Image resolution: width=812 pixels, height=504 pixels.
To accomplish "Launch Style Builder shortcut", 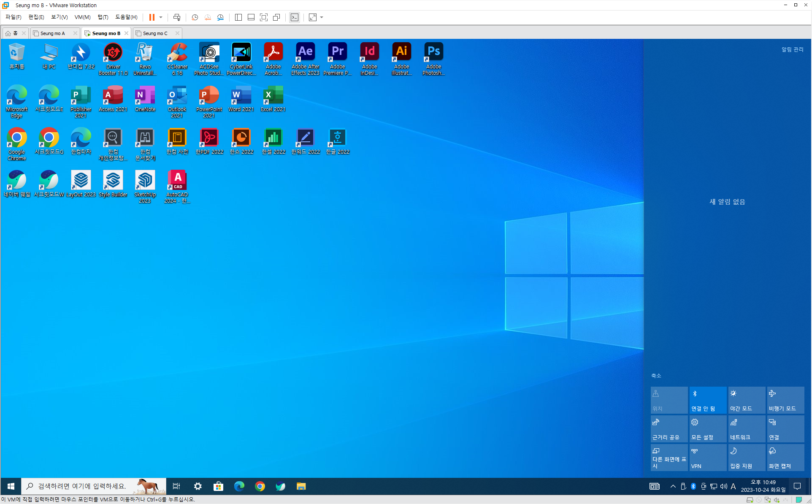I will tap(113, 184).
